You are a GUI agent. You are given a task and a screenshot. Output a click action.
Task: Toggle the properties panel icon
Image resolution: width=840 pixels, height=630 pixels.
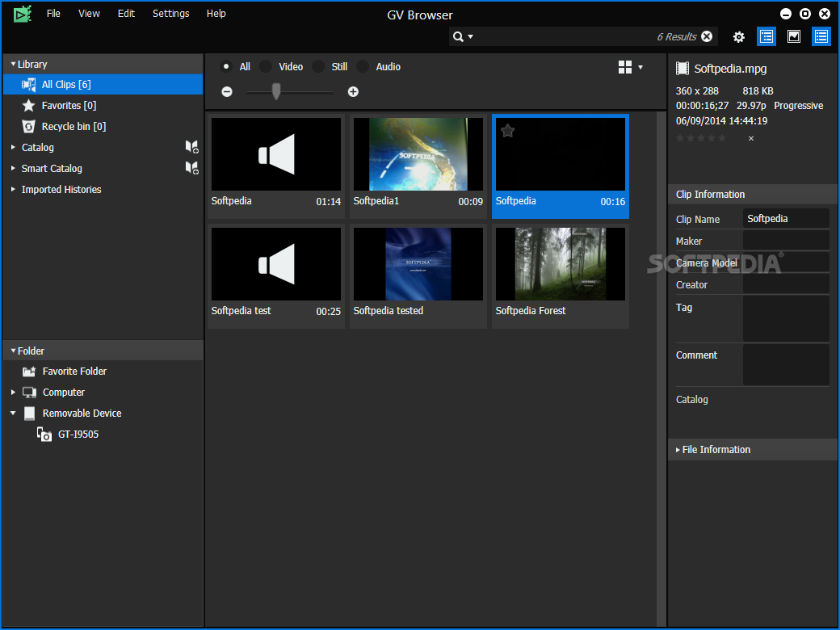click(821, 36)
